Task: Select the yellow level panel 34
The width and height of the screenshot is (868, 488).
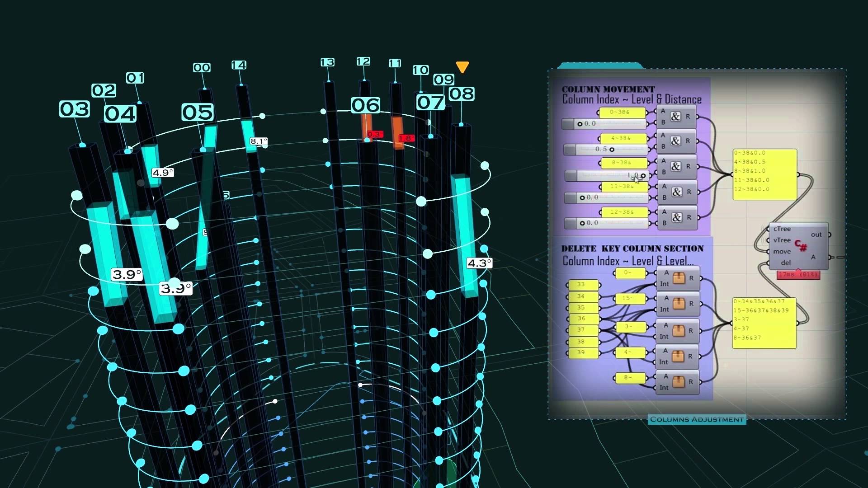Action: (583, 296)
